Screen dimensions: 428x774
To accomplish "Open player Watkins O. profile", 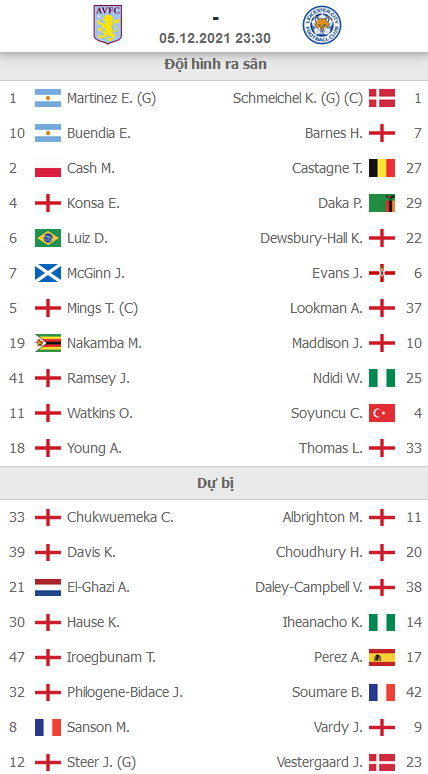I will [100, 413].
